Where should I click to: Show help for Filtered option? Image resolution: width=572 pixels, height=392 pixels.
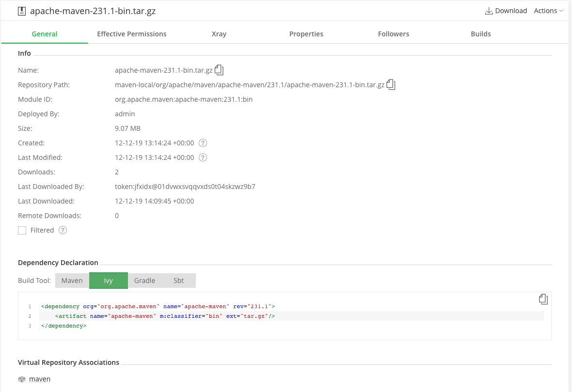pos(63,230)
